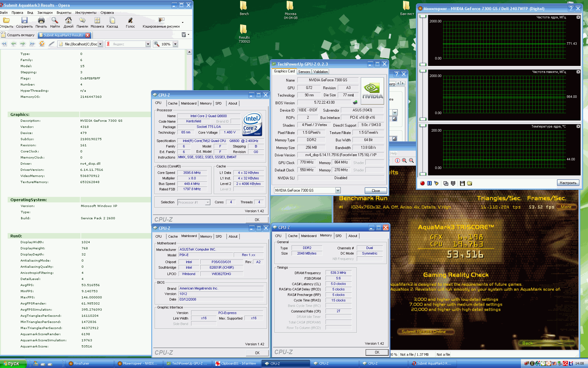Close the memory frequency graph in monitoring
Image resolution: width=588 pixels, height=368 pixels.
pyautogui.click(x=578, y=72)
